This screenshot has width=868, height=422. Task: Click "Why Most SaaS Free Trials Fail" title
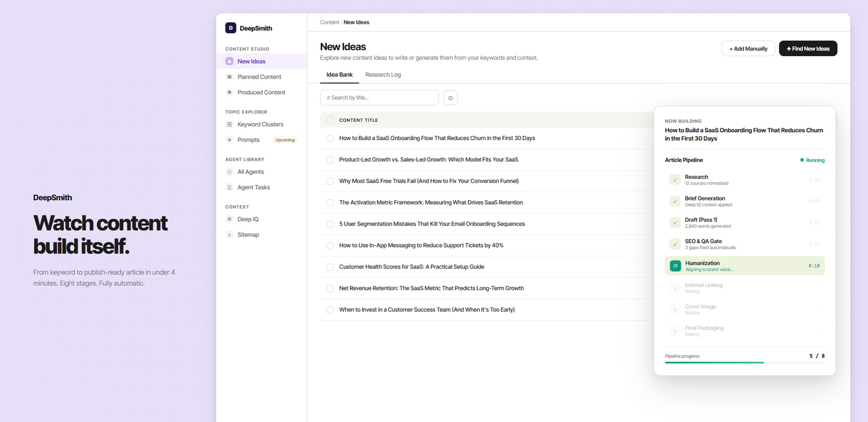(x=429, y=181)
